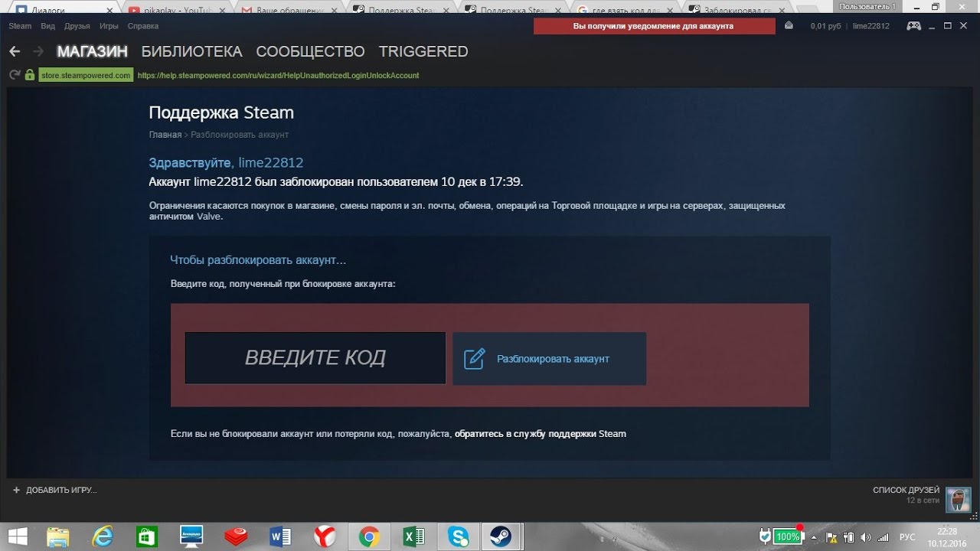The height and width of the screenshot is (551, 980).
Task: Click the green store.steampowered.com certificate label
Action: pyautogui.click(x=86, y=75)
